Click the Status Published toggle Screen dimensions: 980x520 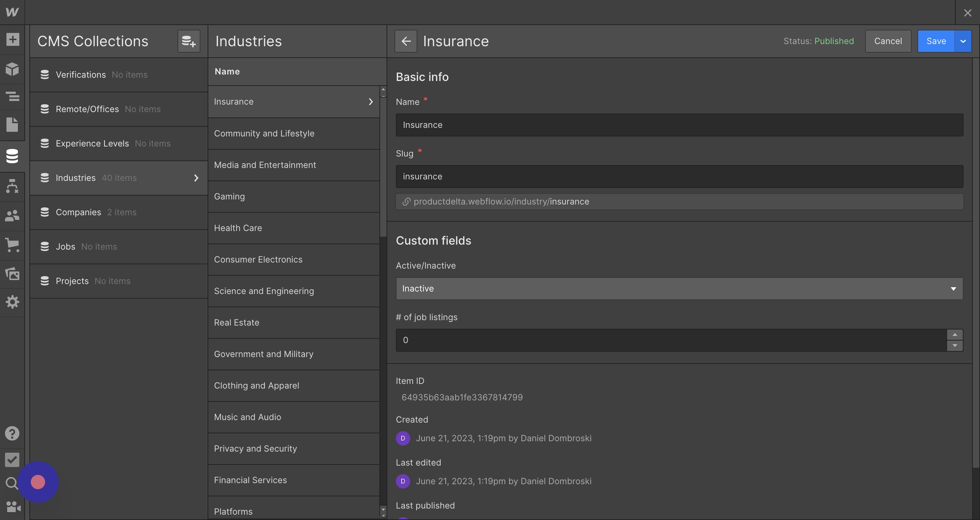[818, 41]
